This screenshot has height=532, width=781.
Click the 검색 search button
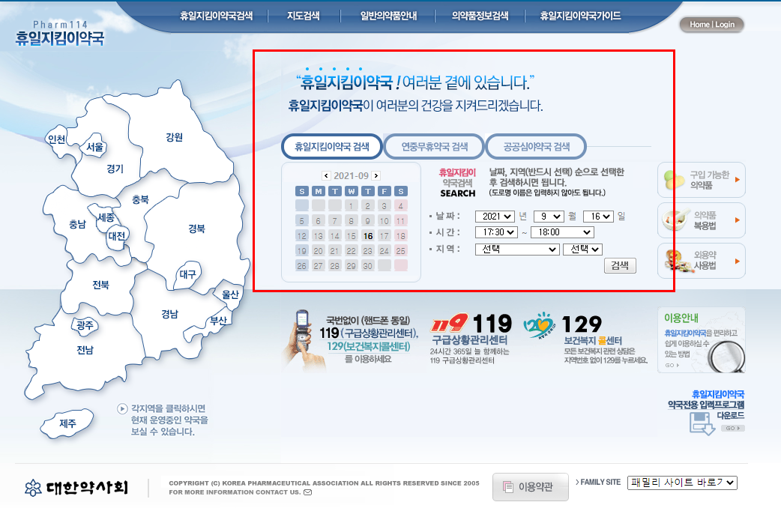tap(620, 265)
